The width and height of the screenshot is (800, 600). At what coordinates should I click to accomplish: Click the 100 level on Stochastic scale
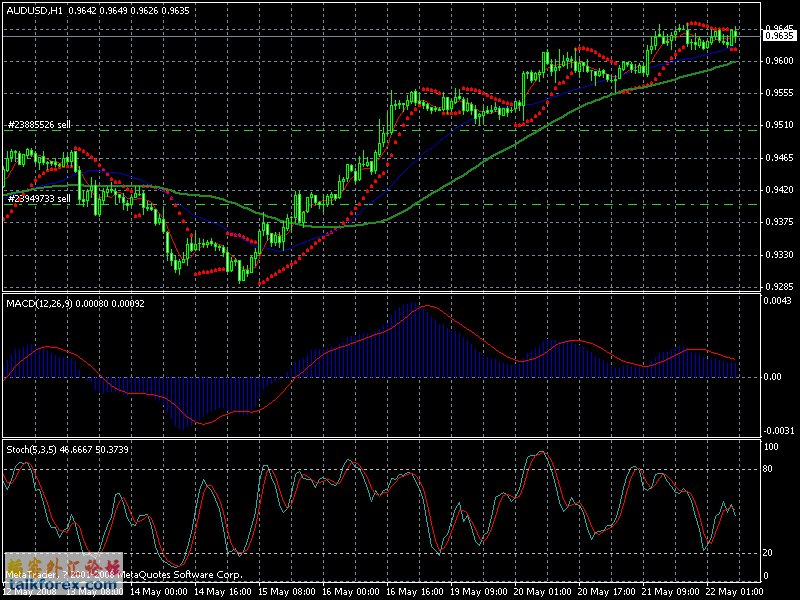coord(772,447)
